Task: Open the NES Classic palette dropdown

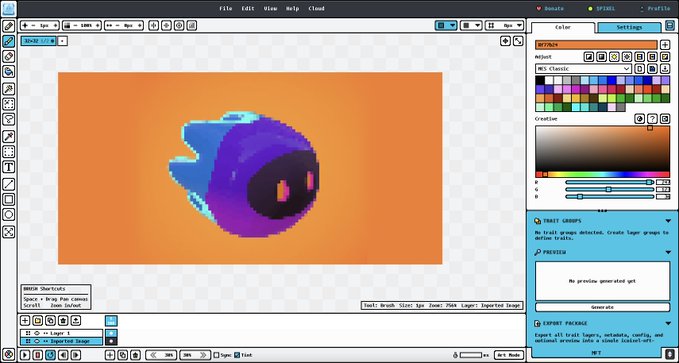Action: 583,68
